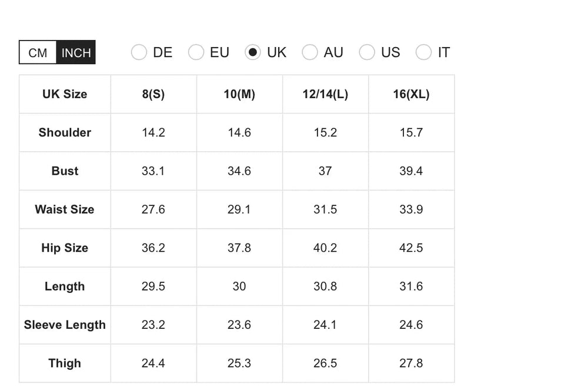Screen dimensions: 588x387
Task: Click the Length row label
Action: (65, 286)
